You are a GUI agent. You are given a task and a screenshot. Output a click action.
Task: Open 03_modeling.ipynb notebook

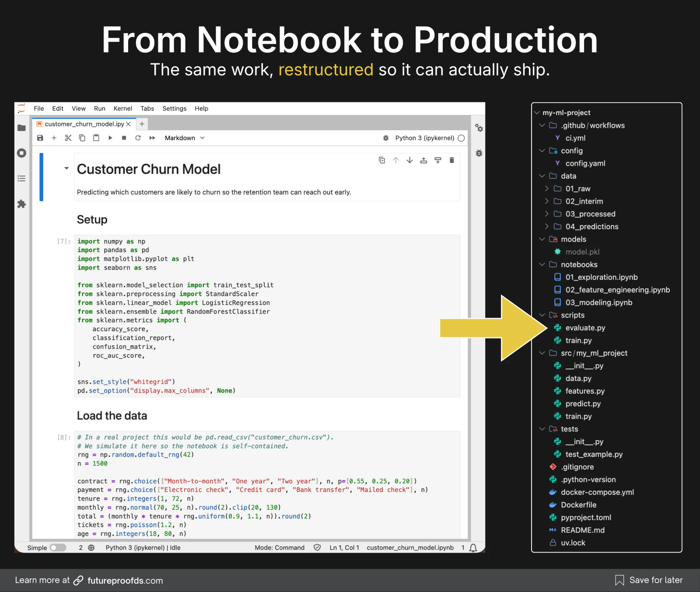pyautogui.click(x=598, y=303)
